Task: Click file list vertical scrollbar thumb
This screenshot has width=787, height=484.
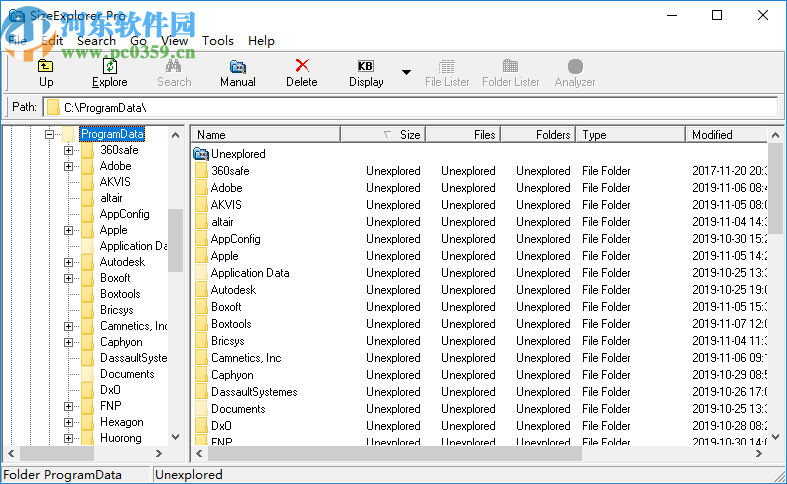Action: pos(775,188)
